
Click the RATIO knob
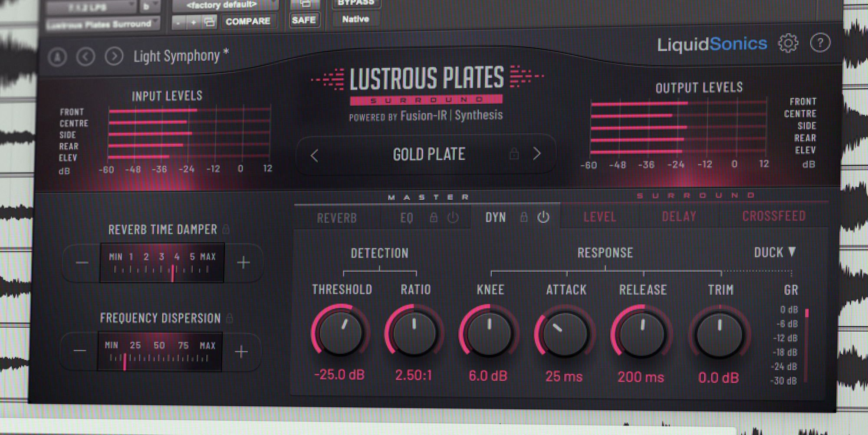pyautogui.click(x=414, y=334)
